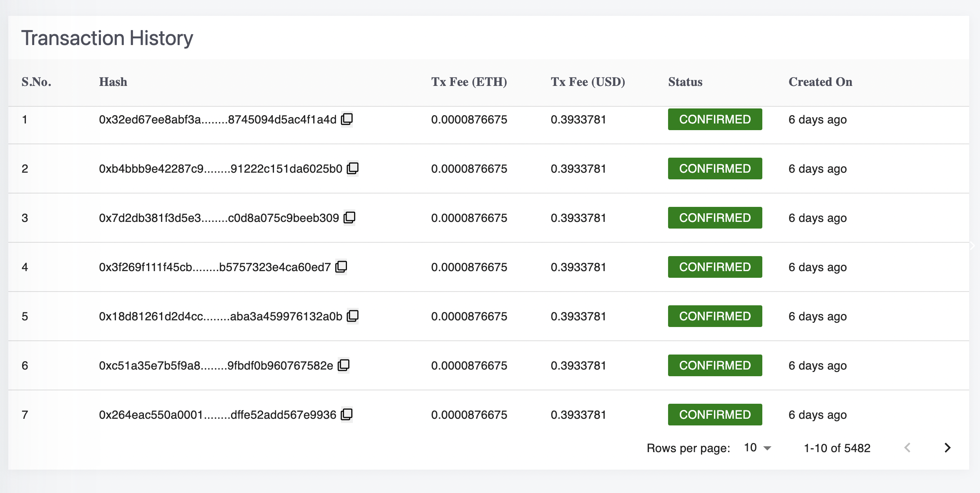The width and height of the screenshot is (980, 493).
Task: Copy hash of transaction 4
Action: 341,267
